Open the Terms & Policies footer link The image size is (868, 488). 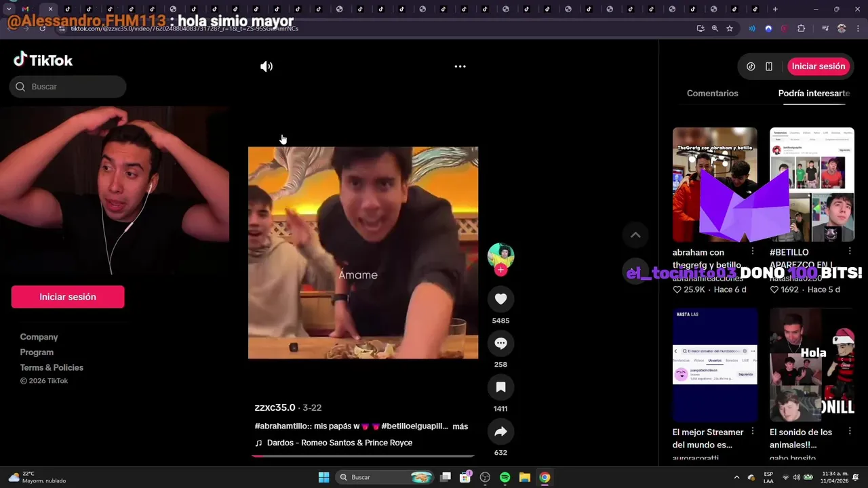52,367
